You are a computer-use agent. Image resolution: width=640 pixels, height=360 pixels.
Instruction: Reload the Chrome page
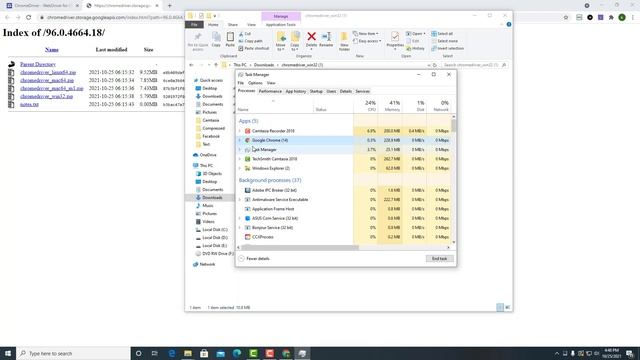coord(29,17)
